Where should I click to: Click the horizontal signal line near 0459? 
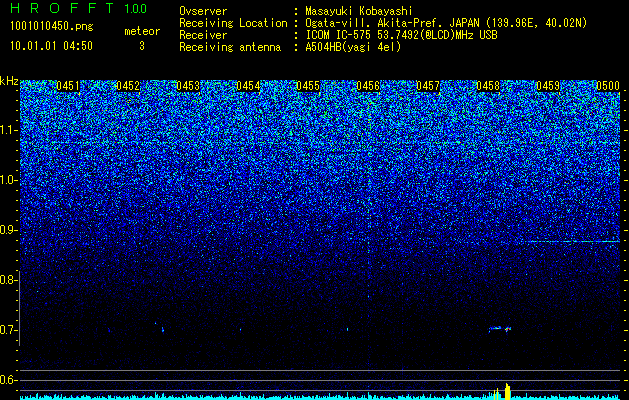coord(573,241)
